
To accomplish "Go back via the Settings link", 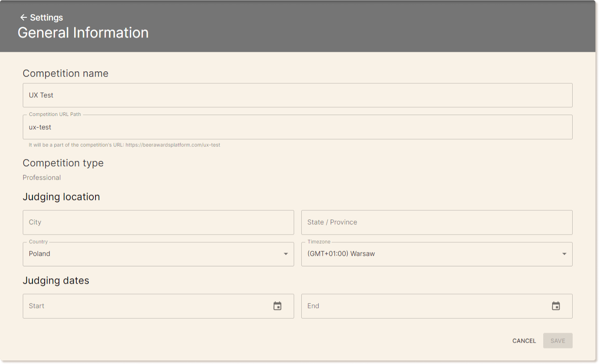I will click(x=46, y=17).
